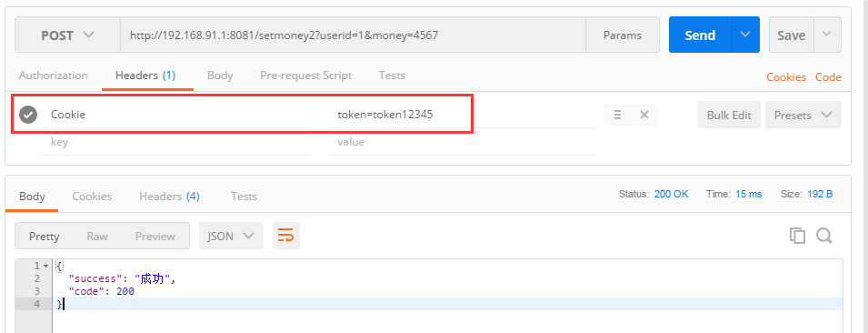
Task: Toggle line wrap icon
Action: tap(285, 236)
